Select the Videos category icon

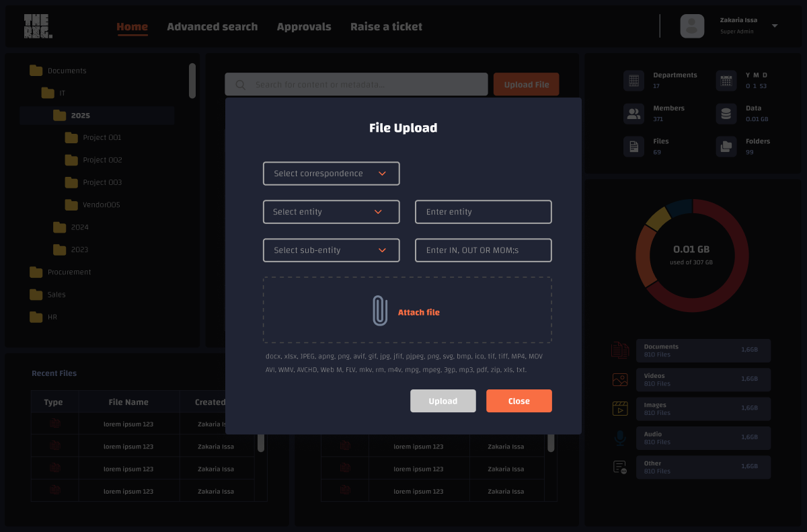(619, 379)
